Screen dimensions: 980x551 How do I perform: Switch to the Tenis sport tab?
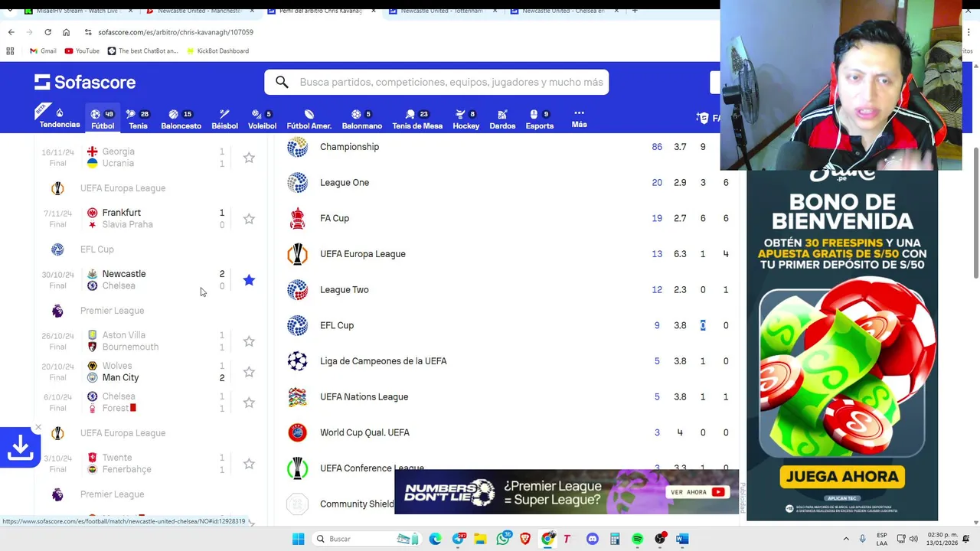click(x=138, y=119)
